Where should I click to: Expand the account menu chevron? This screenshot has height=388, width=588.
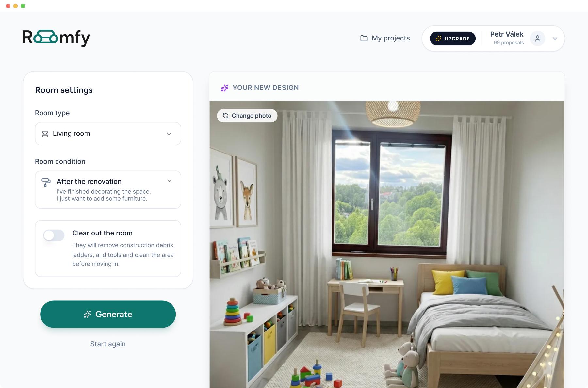point(555,39)
